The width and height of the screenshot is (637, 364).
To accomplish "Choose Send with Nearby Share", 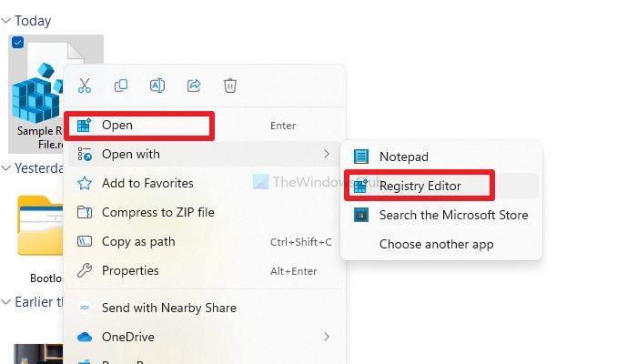I will pos(205,308).
